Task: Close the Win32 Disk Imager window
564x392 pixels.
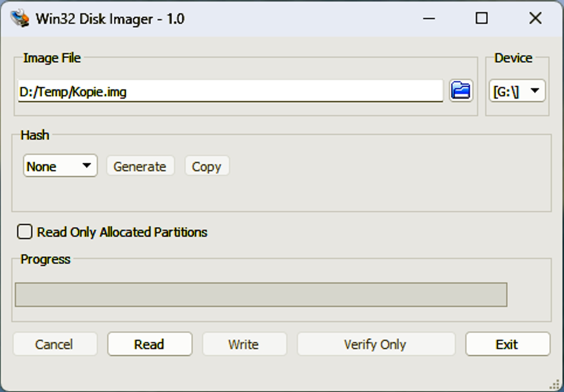Action: point(536,18)
